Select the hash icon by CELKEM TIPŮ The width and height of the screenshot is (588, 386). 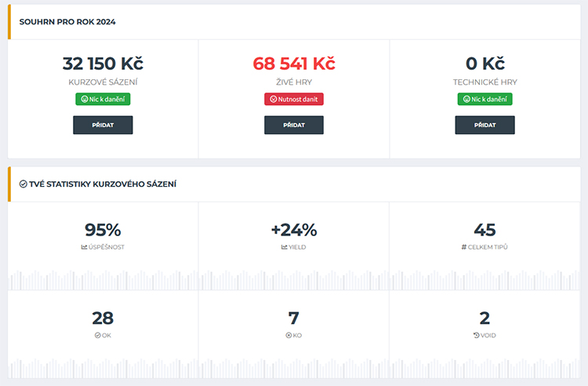pyautogui.click(x=464, y=247)
